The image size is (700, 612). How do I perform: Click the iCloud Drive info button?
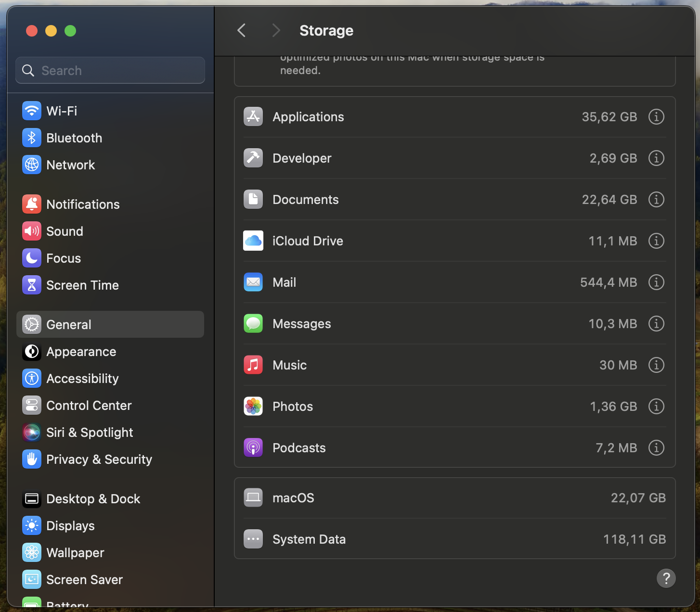(656, 241)
